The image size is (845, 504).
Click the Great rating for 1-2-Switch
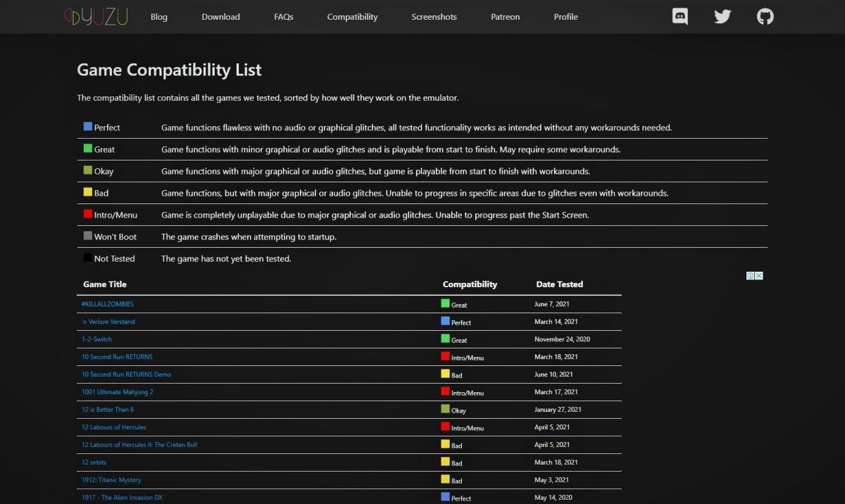[454, 339]
